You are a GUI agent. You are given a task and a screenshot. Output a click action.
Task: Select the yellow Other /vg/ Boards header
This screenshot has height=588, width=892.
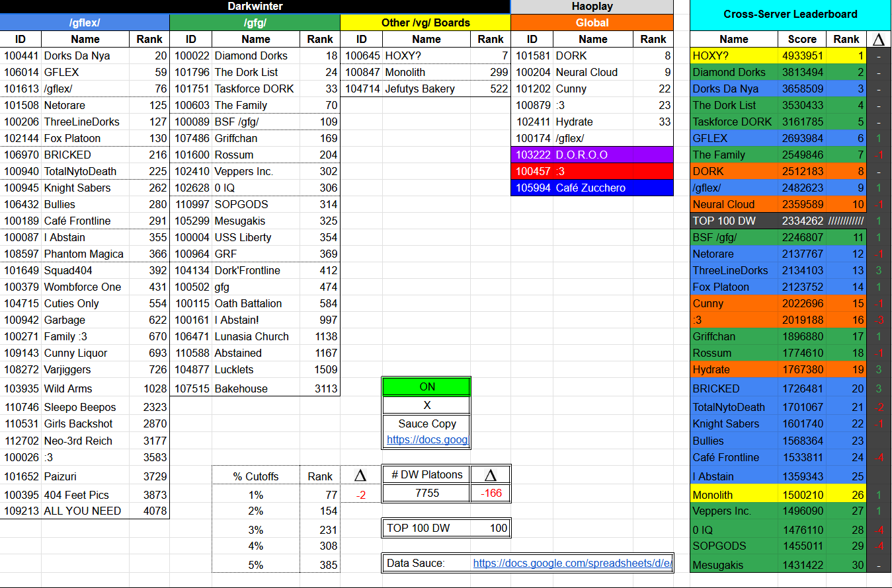tap(426, 22)
